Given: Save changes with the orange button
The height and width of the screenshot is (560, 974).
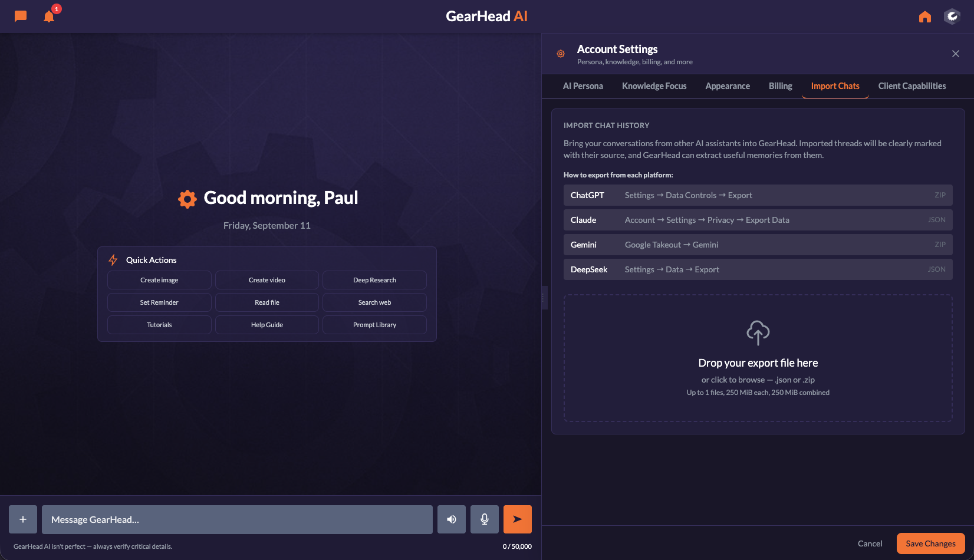Looking at the screenshot, I should pos(930,543).
